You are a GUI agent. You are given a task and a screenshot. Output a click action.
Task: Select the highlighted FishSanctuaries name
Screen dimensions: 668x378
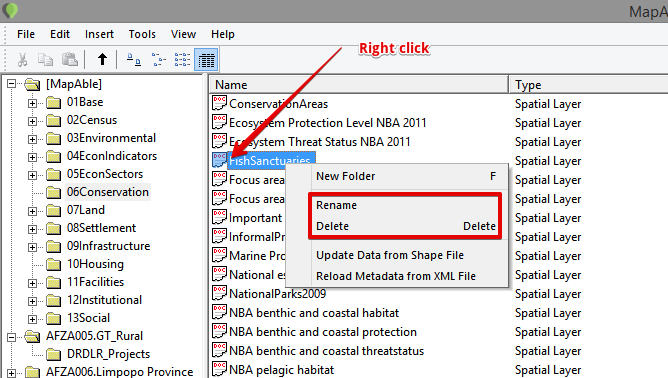(x=271, y=160)
